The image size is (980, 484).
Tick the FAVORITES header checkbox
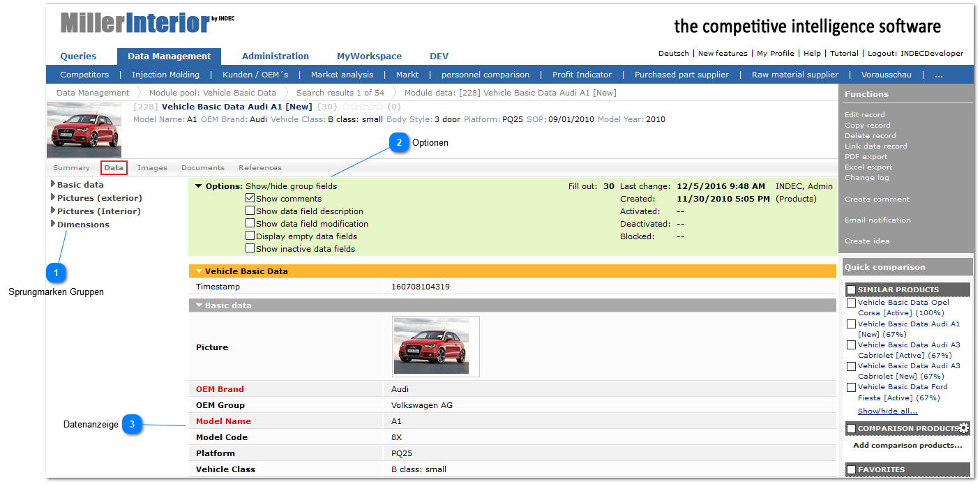pos(851,470)
